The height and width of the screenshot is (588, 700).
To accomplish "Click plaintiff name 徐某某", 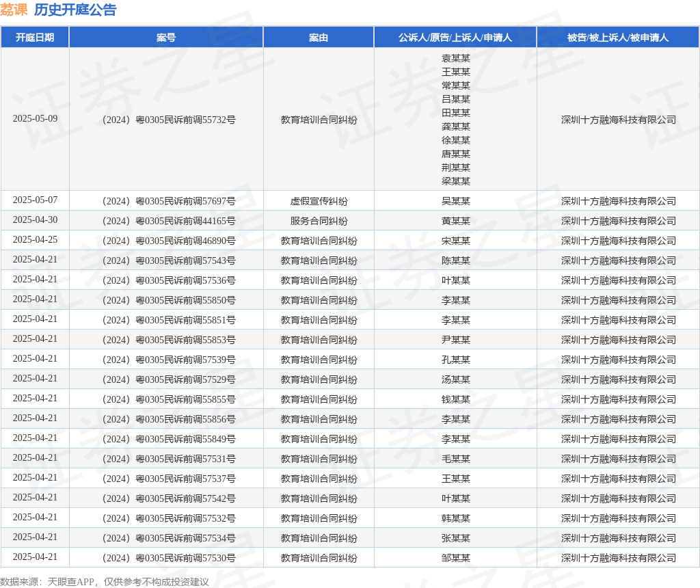I will pos(455,140).
